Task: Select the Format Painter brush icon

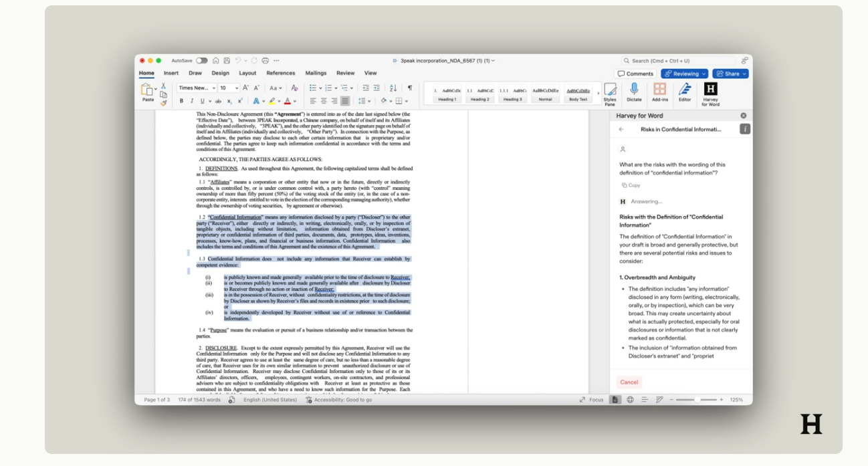Action: point(163,103)
